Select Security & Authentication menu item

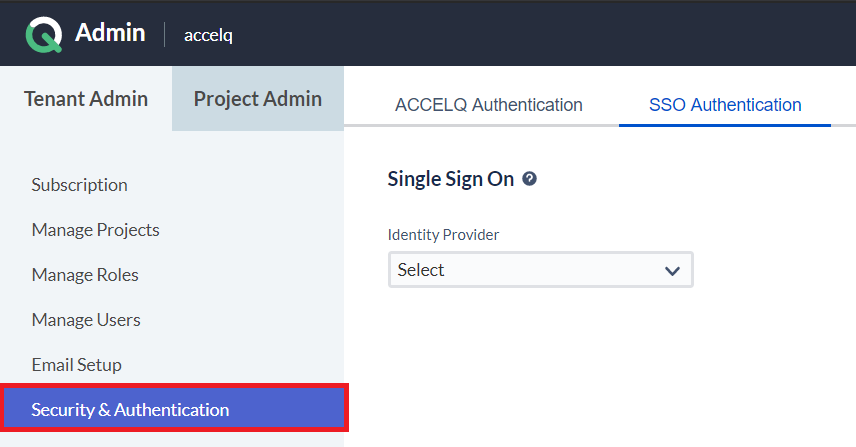[x=174, y=408]
